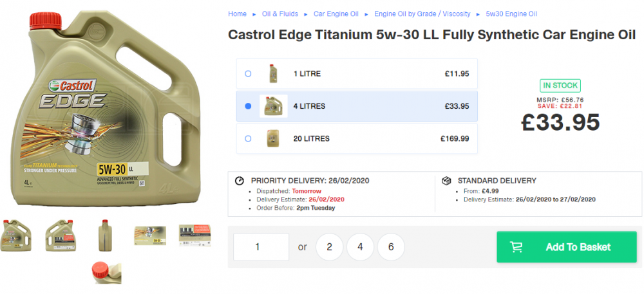The image size is (644, 294).
Task: Click the quantity input field
Action: [261, 247]
